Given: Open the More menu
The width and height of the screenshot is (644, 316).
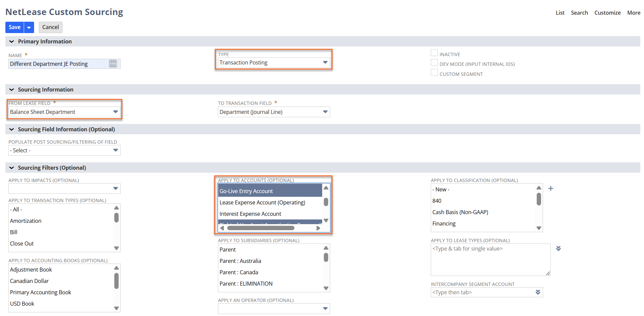Looking at the screenshot, I should pyautogui.click(x=633, y=13).
